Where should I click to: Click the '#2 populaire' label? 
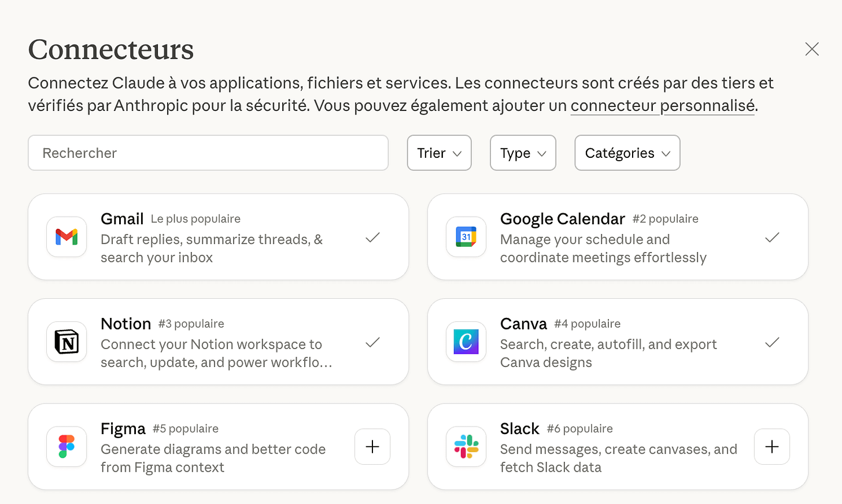click(x=666, y=219)
